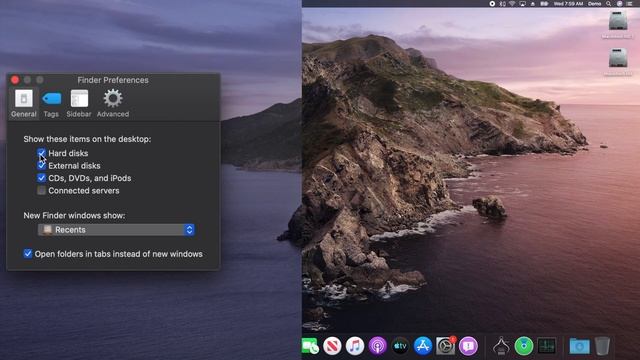640x360 pixels.
Task: Open the Advanced preferences tab
Action: (x=113, y=104)
